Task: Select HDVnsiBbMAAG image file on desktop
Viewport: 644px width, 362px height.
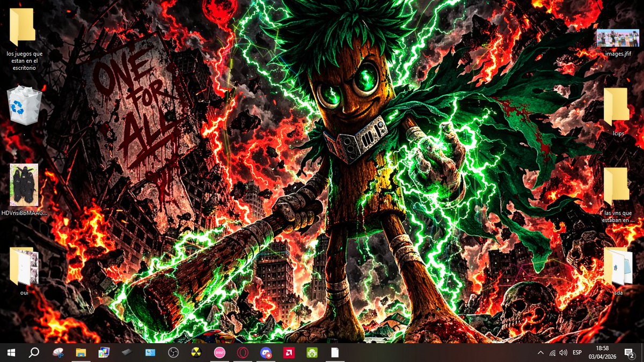Action: pos(24,190)
